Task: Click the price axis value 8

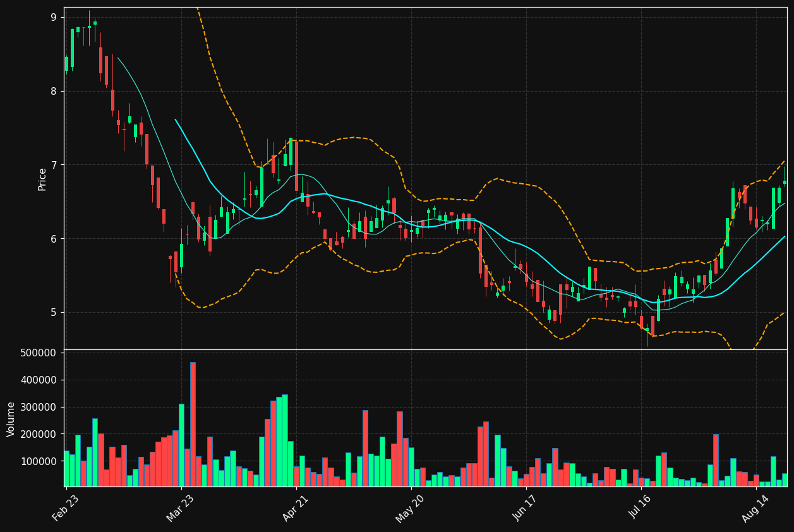Action: pos(54,91)
